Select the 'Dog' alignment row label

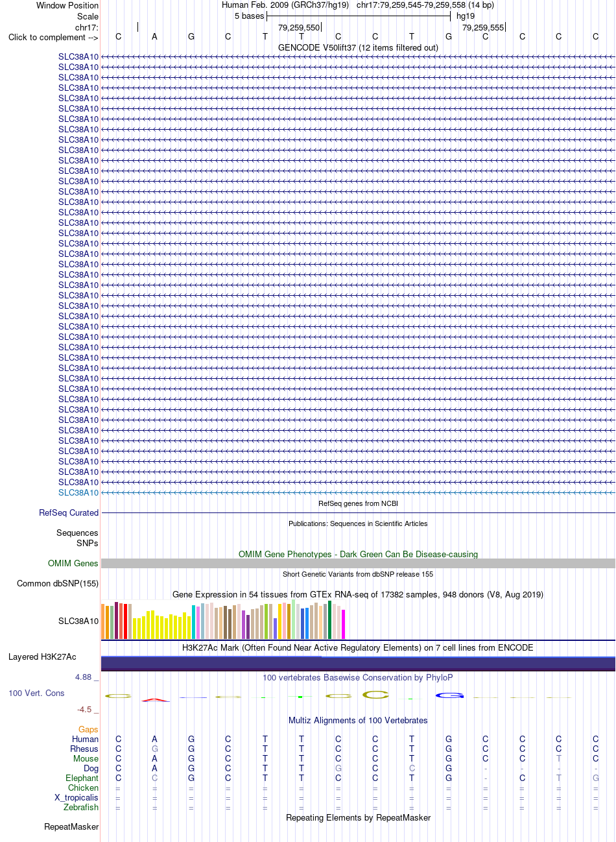(x=91, y=768)
